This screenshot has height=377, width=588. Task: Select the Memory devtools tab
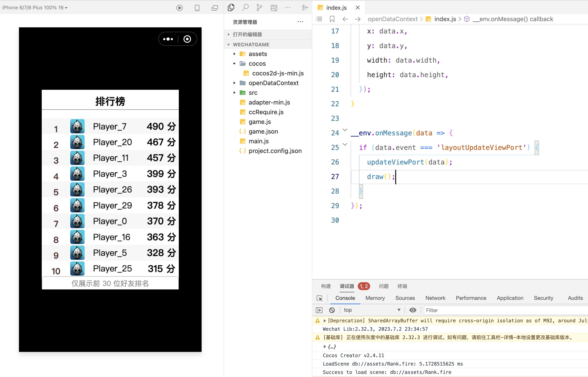click(375, 298)
